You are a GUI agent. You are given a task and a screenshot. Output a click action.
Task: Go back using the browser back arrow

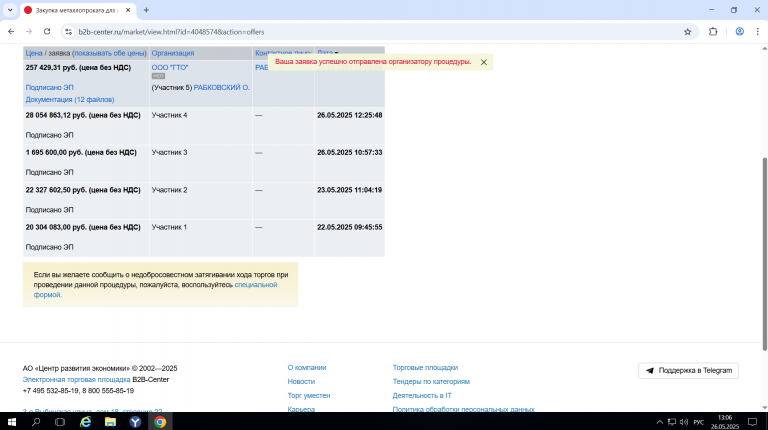[11, 32]
